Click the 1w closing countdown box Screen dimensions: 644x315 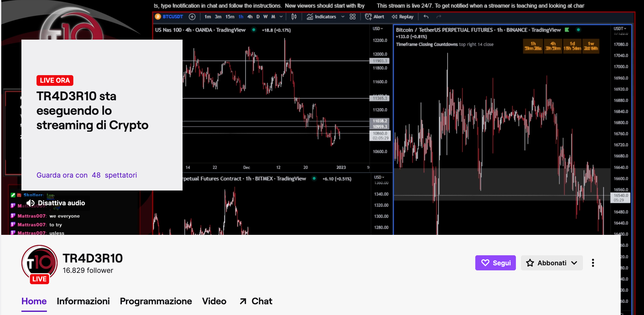click(591, 46)
